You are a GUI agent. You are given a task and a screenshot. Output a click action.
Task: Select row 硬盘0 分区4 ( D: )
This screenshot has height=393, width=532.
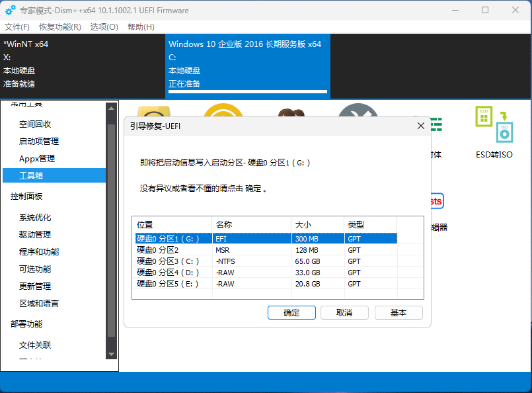click(266, 273)
